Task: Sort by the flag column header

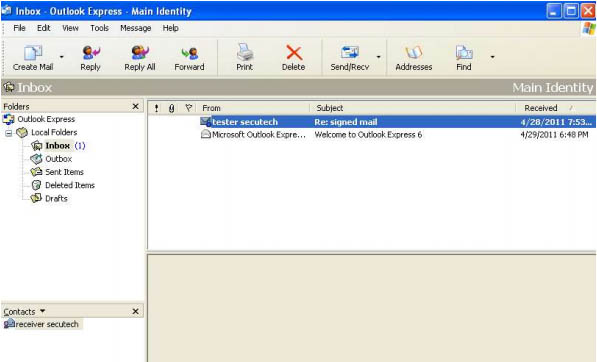Action: (x=188, y=108)
